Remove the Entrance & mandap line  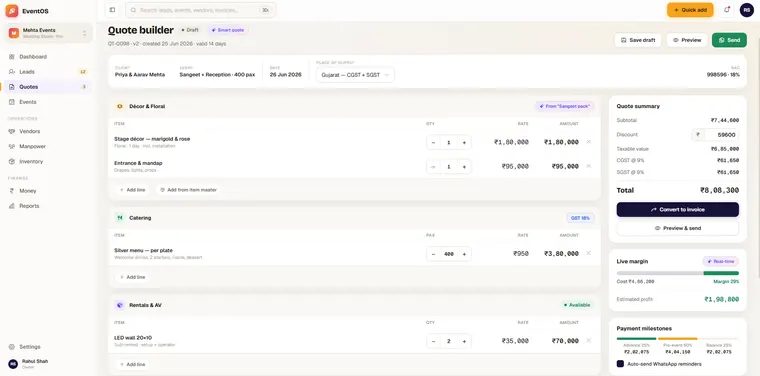[x=588, y=166]
